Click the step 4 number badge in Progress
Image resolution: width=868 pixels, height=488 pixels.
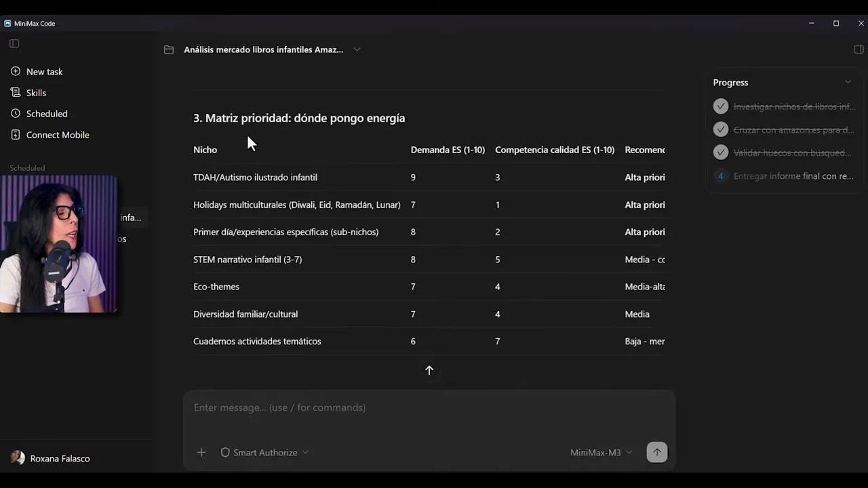(721, 176)
